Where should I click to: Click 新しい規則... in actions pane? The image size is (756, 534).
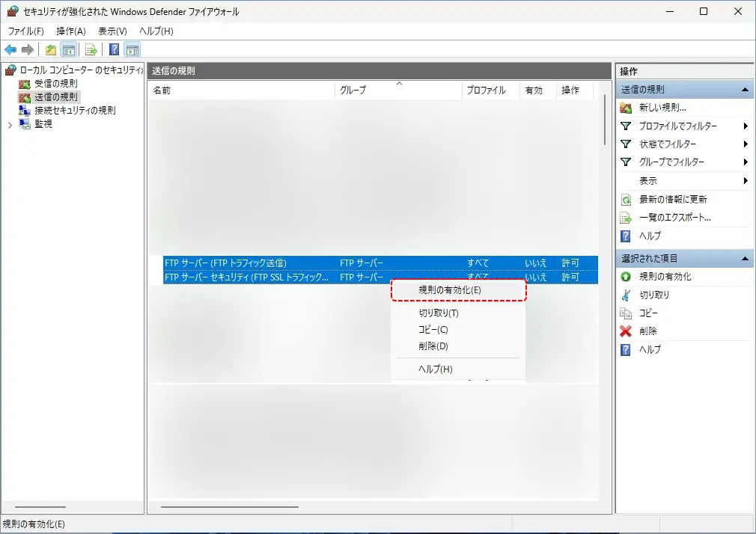pyautogui.click(x=662, y=108)
